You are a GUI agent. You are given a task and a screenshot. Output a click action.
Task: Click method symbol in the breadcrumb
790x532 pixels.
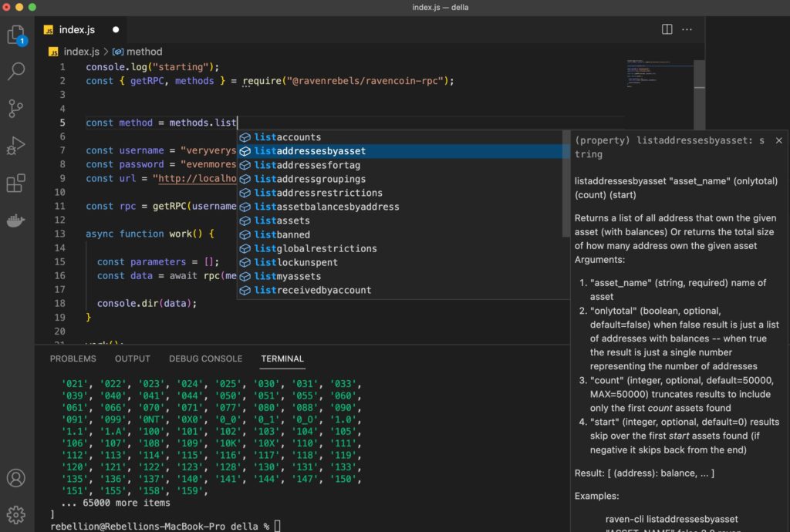(x=144, y=52)
